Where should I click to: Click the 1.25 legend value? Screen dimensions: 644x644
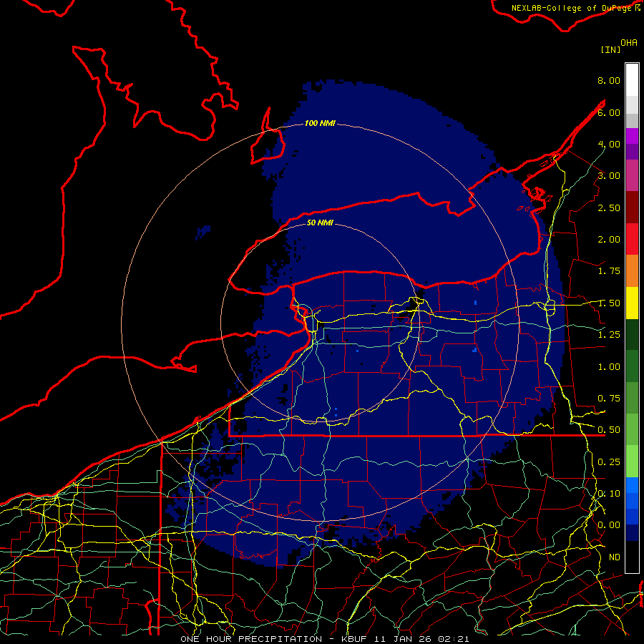[609, 335]
